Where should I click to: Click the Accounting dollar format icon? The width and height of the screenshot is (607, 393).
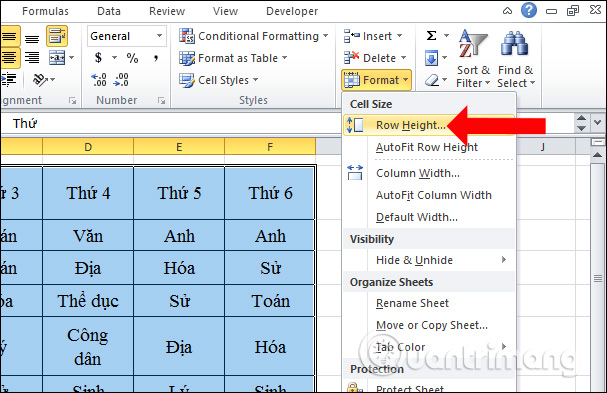click(98, 58)
